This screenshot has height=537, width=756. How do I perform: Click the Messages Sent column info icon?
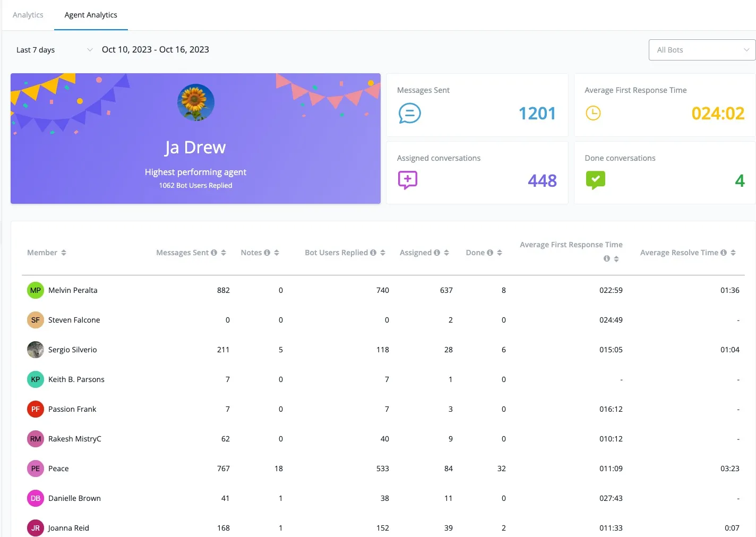[x=214, y=253]
